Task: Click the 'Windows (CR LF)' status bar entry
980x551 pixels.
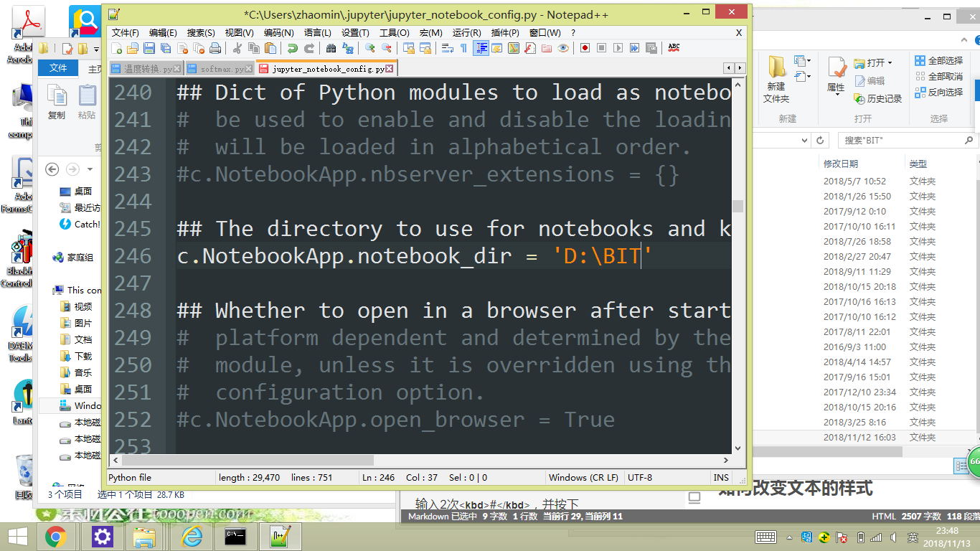Action: tap(583, 478)
